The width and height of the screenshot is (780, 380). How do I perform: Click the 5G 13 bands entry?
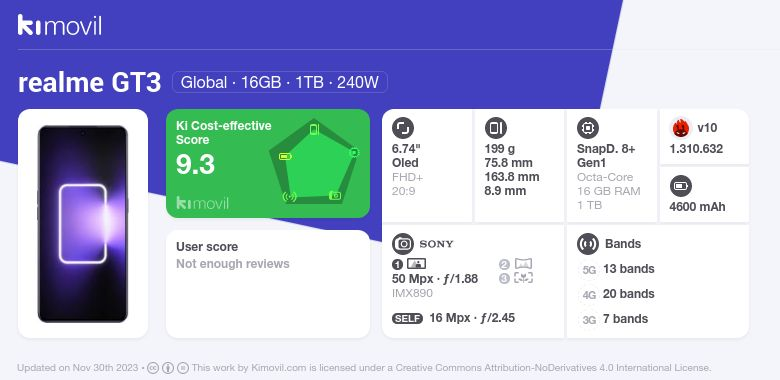point(617,269)
